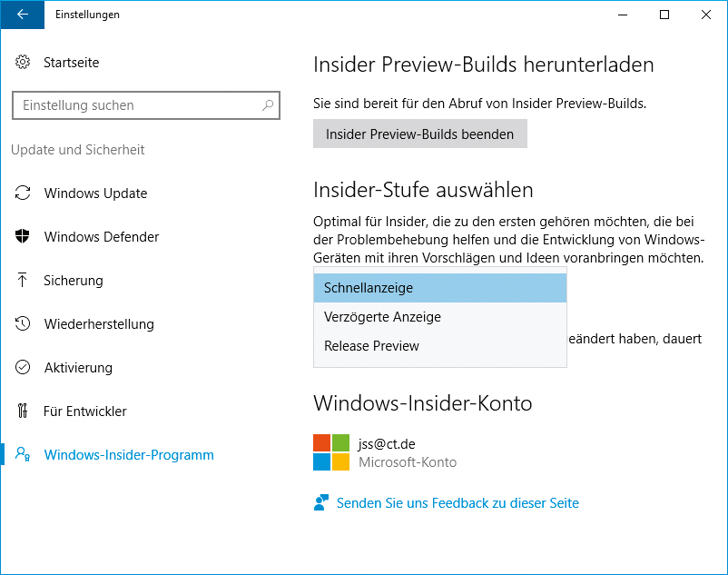Click the Windows Update refresh icon
The width and height of the screenshot is (728, 575).
24,193
